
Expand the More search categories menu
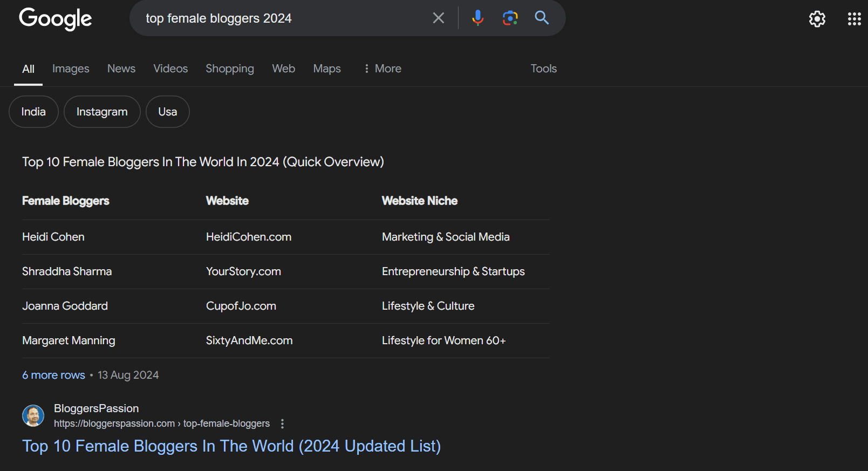point(382,69)
